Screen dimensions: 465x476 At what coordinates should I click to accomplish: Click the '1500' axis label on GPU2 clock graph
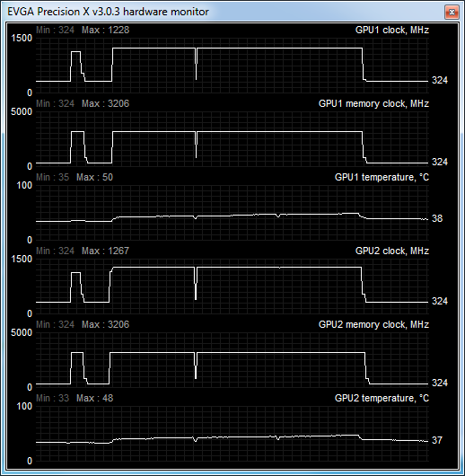coord(22,260)
